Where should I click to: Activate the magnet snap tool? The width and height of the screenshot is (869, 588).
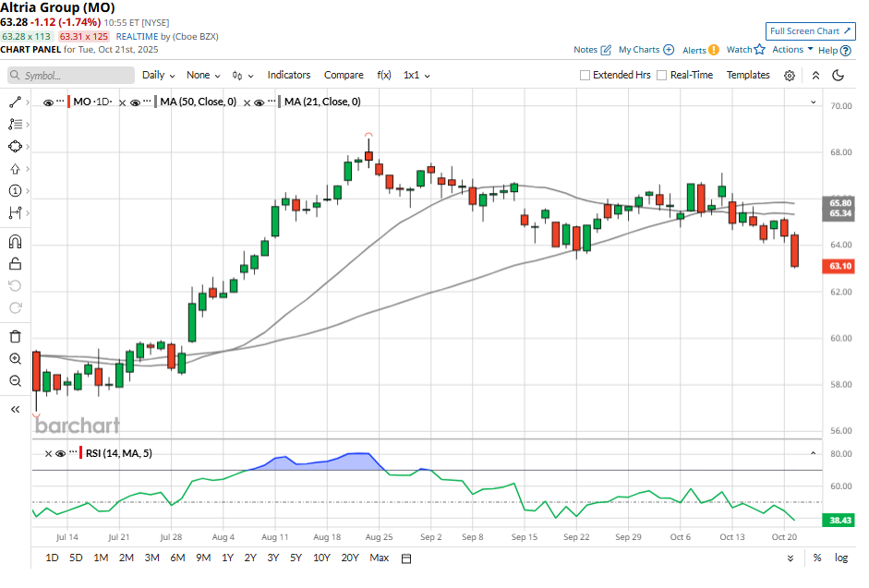[15, 242]
